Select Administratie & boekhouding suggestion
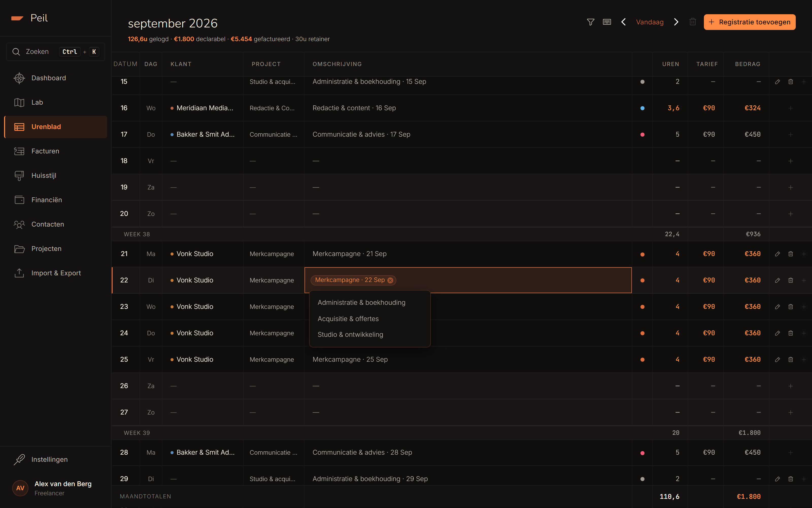812x508 pixels. 370,302
